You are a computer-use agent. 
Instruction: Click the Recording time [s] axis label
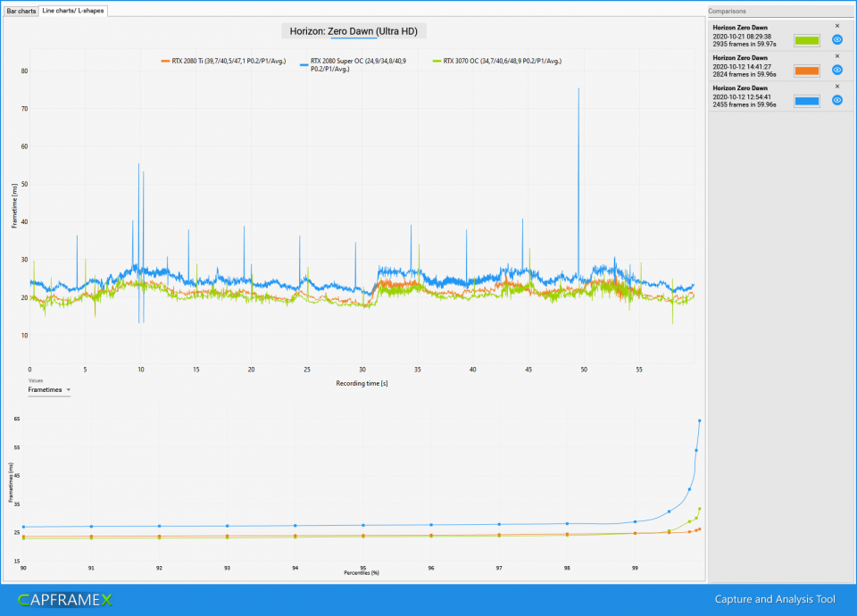click(362, 383)
